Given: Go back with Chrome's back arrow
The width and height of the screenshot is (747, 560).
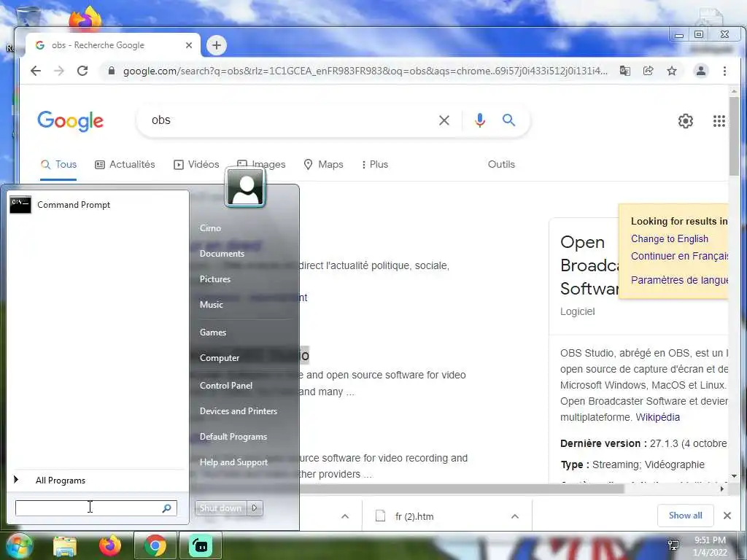Looking at the screenshot, I should click(x=36, y=71).
